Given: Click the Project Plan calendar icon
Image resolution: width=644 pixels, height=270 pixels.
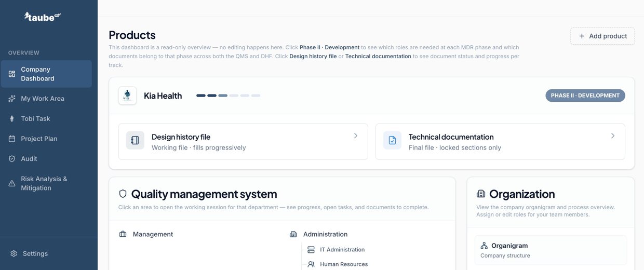Looking at the screenshot, I should pyautogui.click(x=12, y=139).
